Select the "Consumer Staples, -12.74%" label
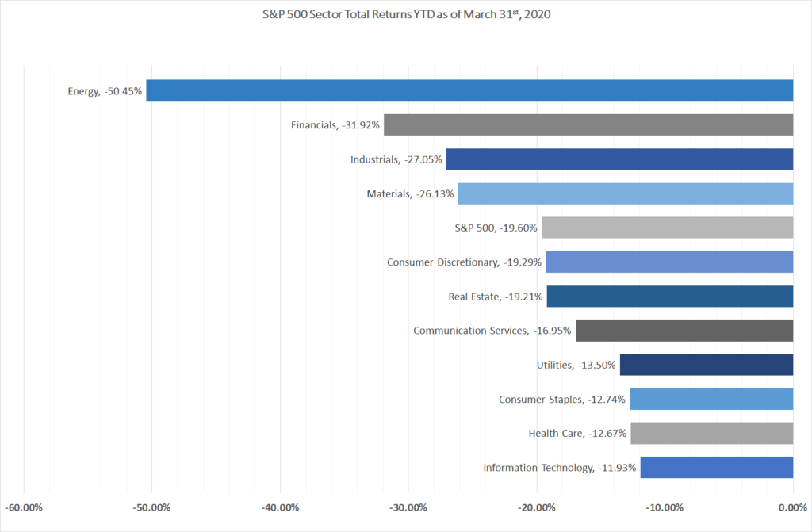The image size is (812, 532). pos(562,400)
